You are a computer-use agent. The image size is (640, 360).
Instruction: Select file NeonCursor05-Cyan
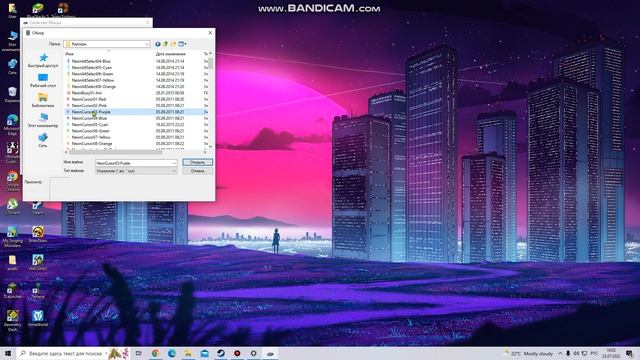tap(89, 124)
